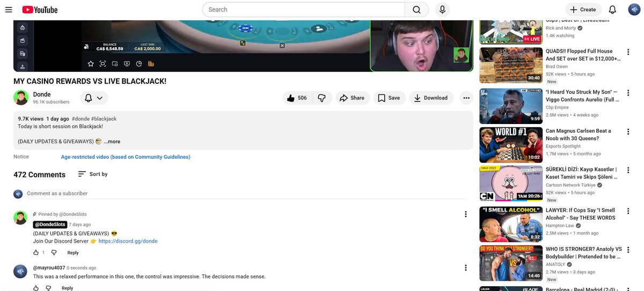Open @DondeSlots commenter handle

point(50,224)
